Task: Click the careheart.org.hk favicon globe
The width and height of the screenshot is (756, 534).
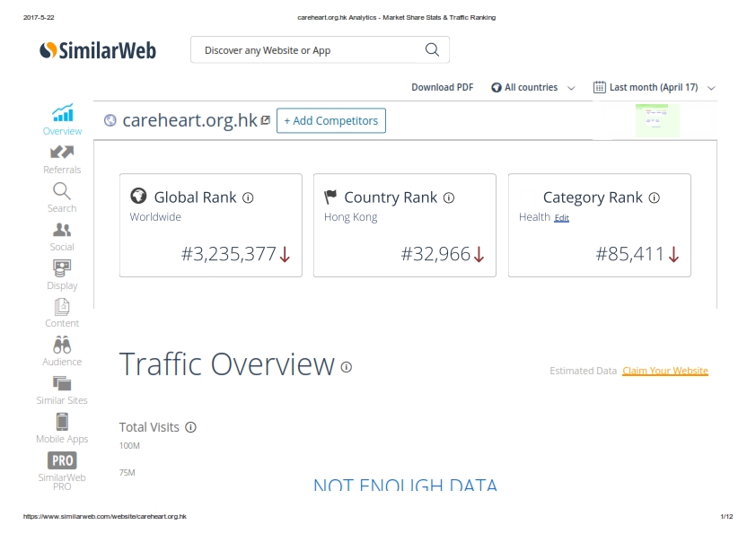Action: click(x=110, y=120)
